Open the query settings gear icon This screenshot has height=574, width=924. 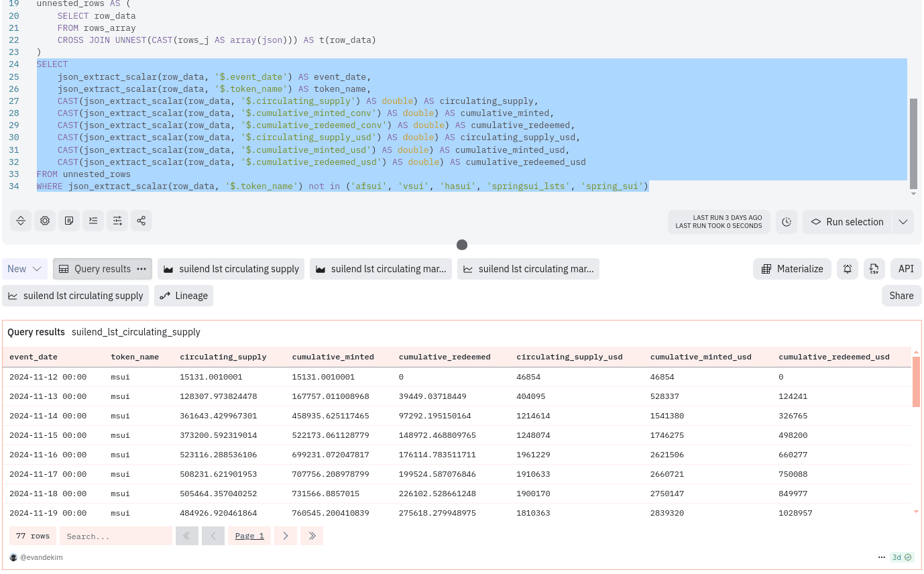45,221
